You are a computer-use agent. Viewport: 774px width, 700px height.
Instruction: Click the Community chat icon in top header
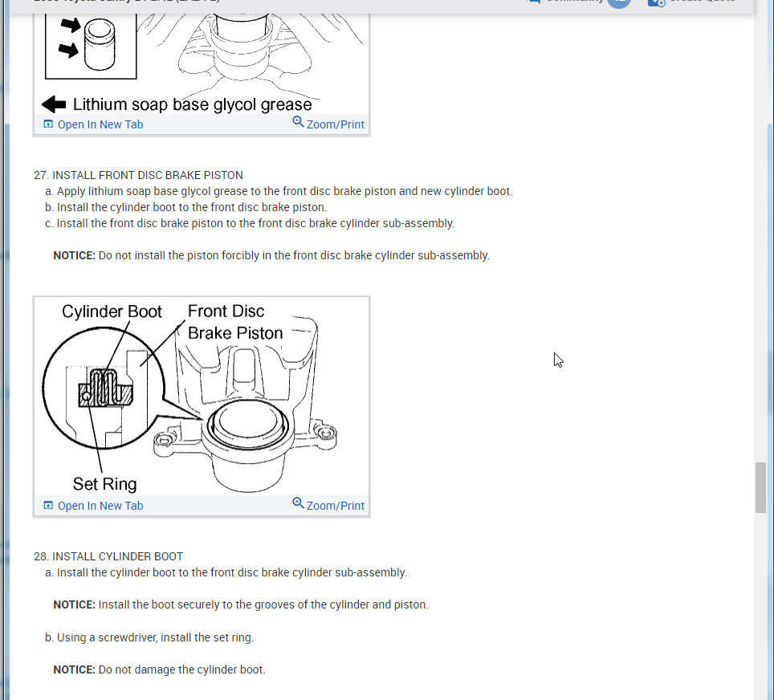click(534, 2)
